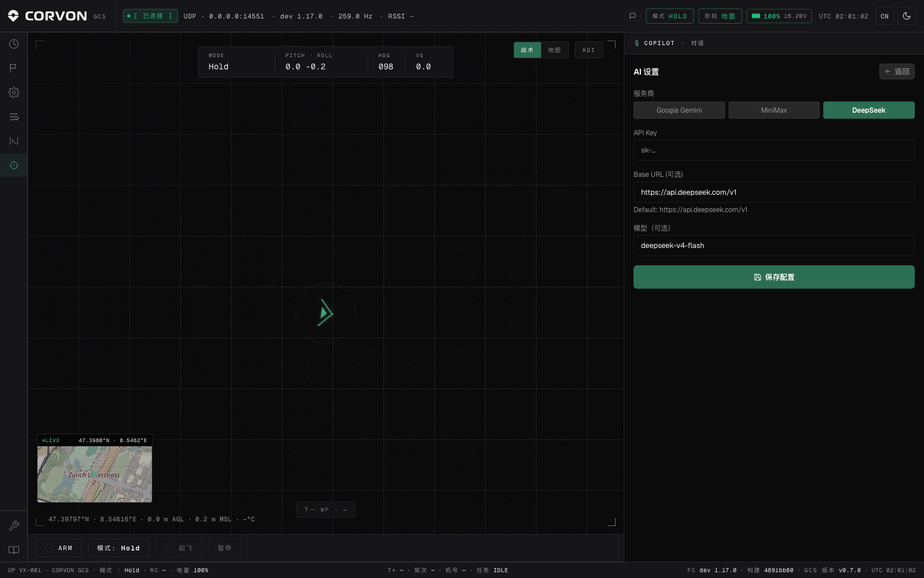
Task: Open the clock history sidebar icon
Action: (14, 44)
